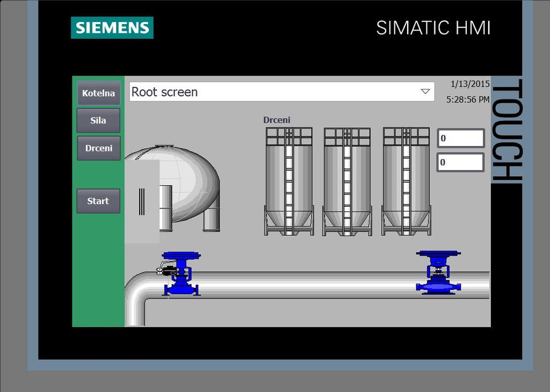Image resolution: width=550 pixels, height=392 pixels.
Task: Click the blue valve at pipe's far end
Action: (438, 272)
